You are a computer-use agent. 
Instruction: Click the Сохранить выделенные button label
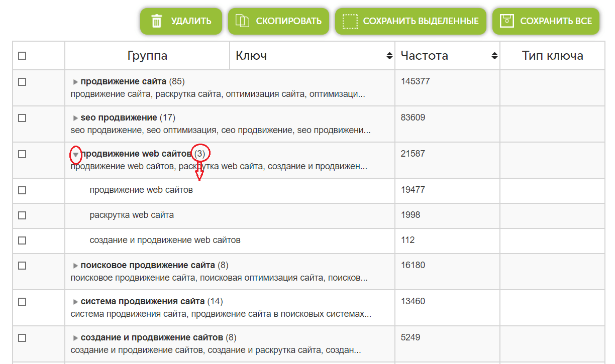point(421,21)
